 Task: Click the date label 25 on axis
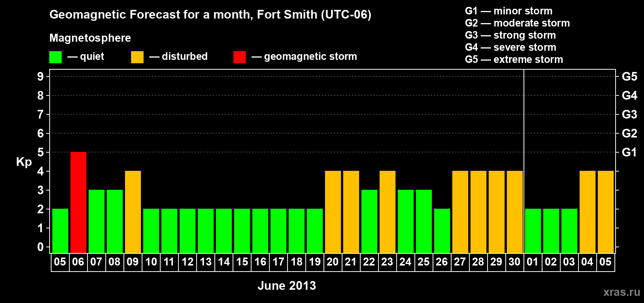[x=424, y=262]
